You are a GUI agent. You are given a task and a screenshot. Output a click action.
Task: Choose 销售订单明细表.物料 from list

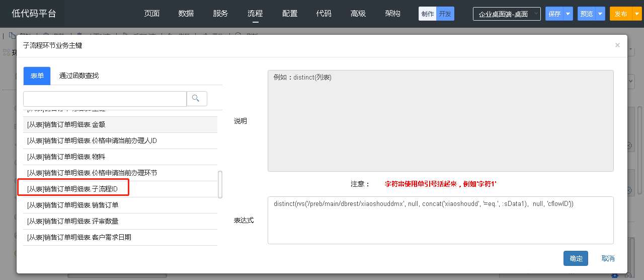tap(66, 157)
